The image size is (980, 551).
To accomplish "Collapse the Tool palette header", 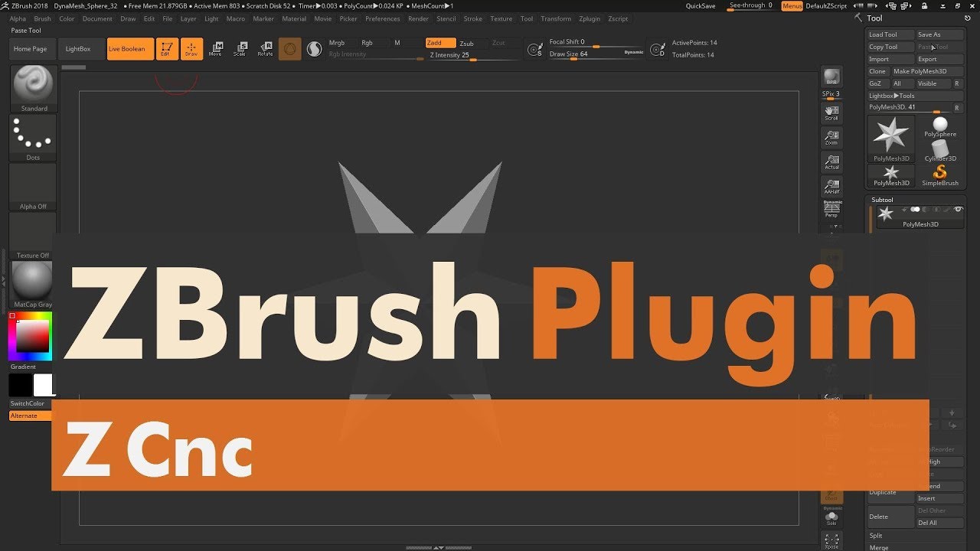I will [x=875, y=18].
